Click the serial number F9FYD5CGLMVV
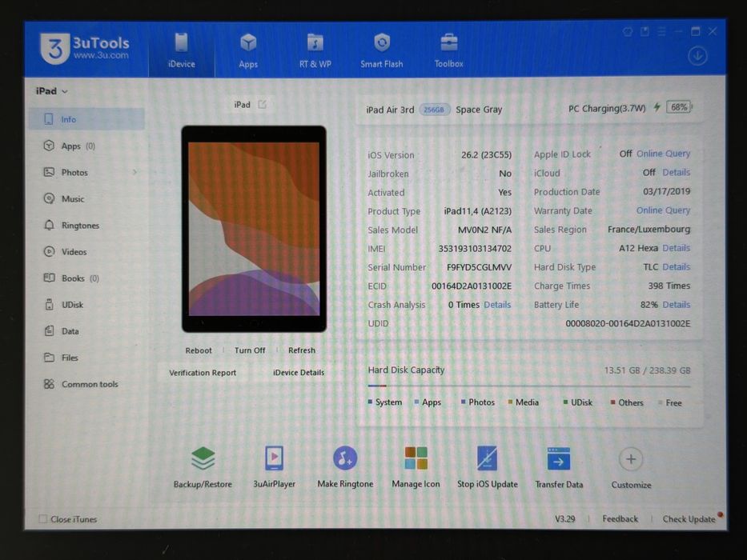 pyautogui.click(x=479, y=267)
